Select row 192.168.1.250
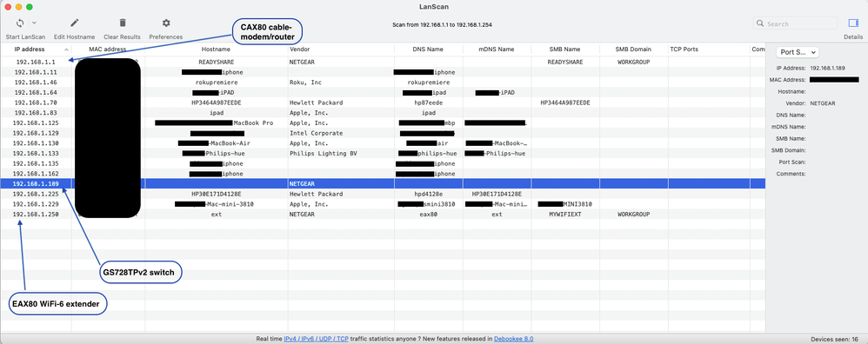The width and height of the screenshot is (868, 344). (x=383, y=214)
